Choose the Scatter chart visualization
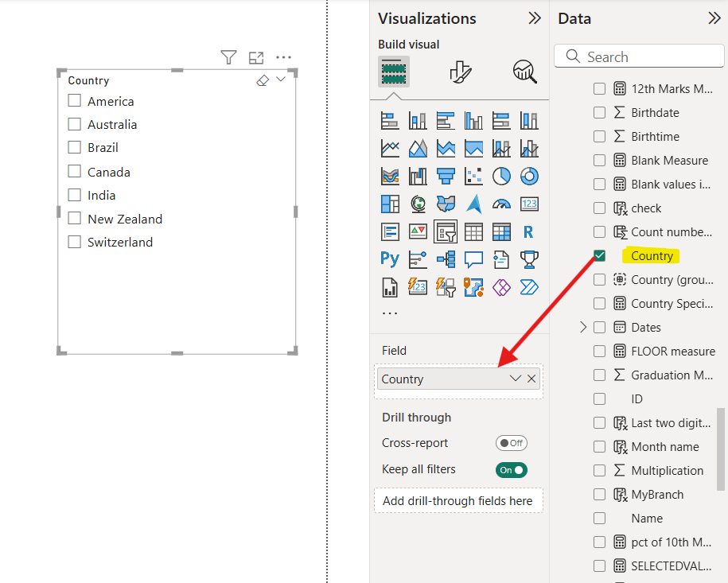 click(473, 176)
